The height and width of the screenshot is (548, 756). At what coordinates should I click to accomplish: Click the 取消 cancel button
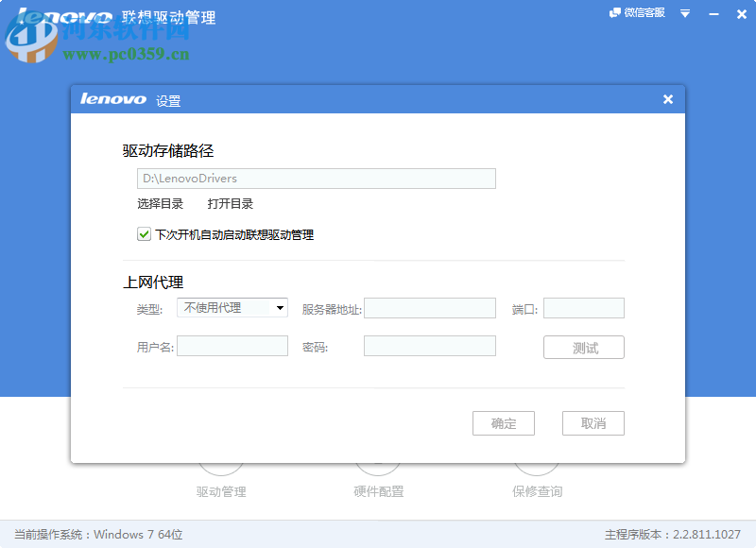[593, 423]
